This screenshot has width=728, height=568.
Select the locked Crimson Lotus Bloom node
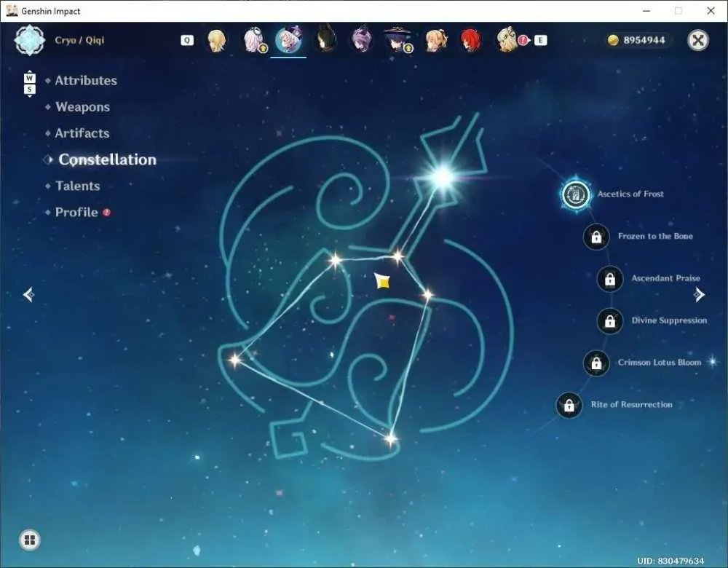click(596, 363)
